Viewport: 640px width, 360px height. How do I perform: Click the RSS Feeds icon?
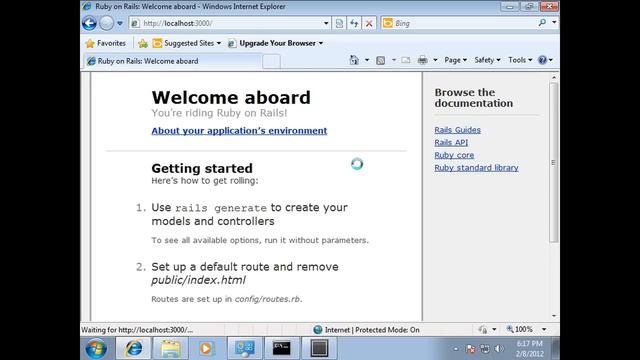coord(380,60)
